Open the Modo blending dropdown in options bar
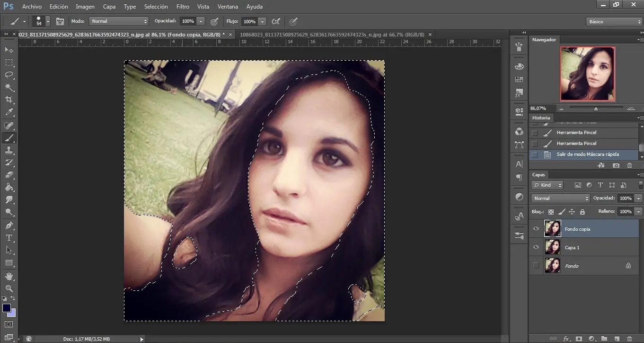Screen dimensions: 644x343 point(119,21)
